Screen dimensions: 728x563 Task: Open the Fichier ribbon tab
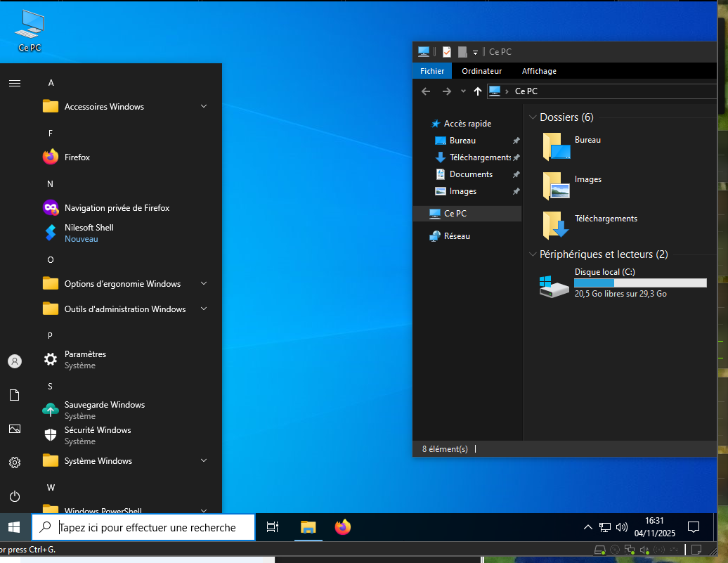coord(432,71)
